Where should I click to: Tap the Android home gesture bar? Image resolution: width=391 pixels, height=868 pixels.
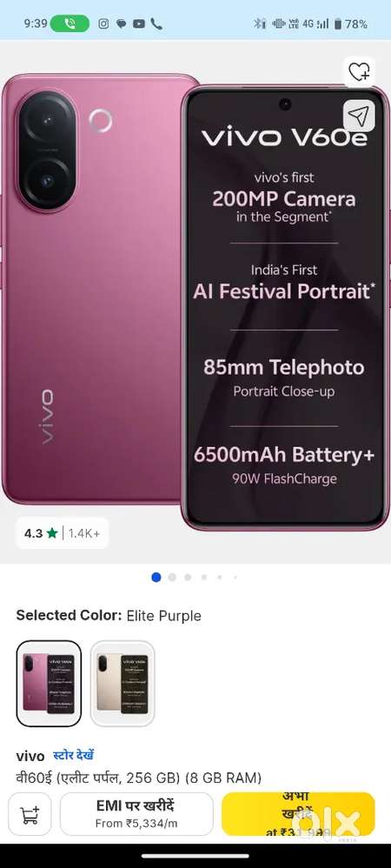coord(195,856)
